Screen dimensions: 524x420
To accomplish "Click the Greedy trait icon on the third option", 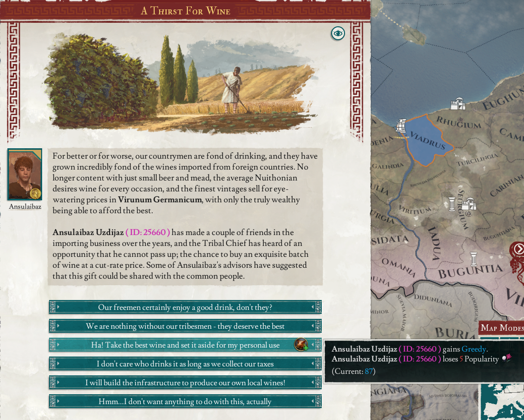I will (301, 344).
